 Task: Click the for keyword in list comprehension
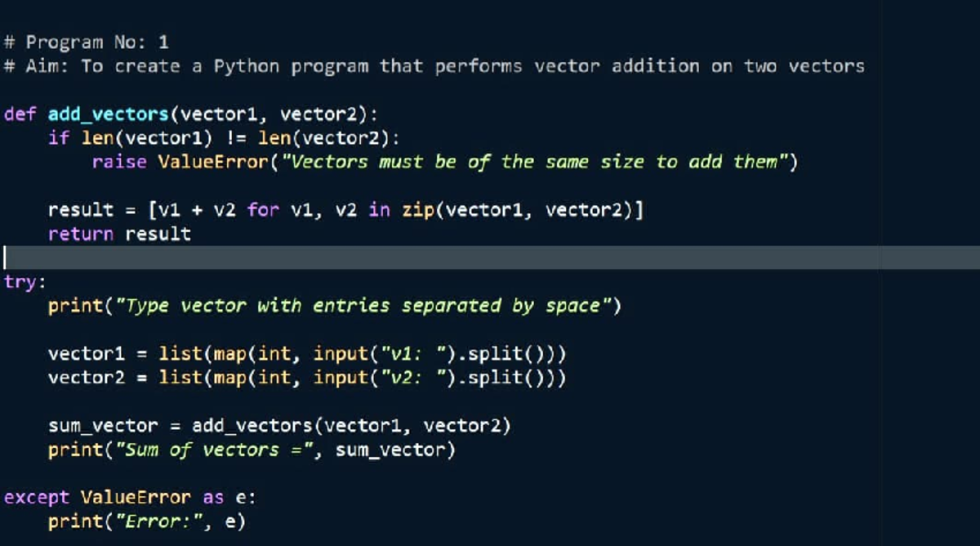(263, 210)
